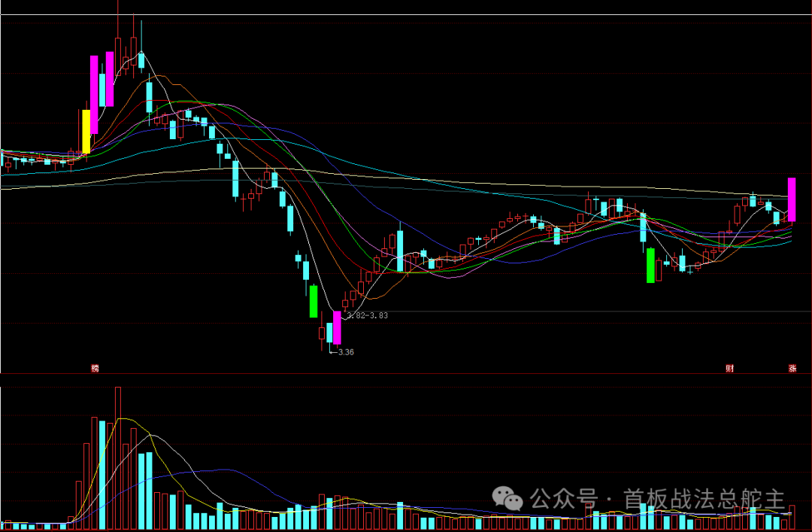Select the green candlestick near the 财 marker dip
Viewport: 812px width, 532px height.
click(650, 266)
